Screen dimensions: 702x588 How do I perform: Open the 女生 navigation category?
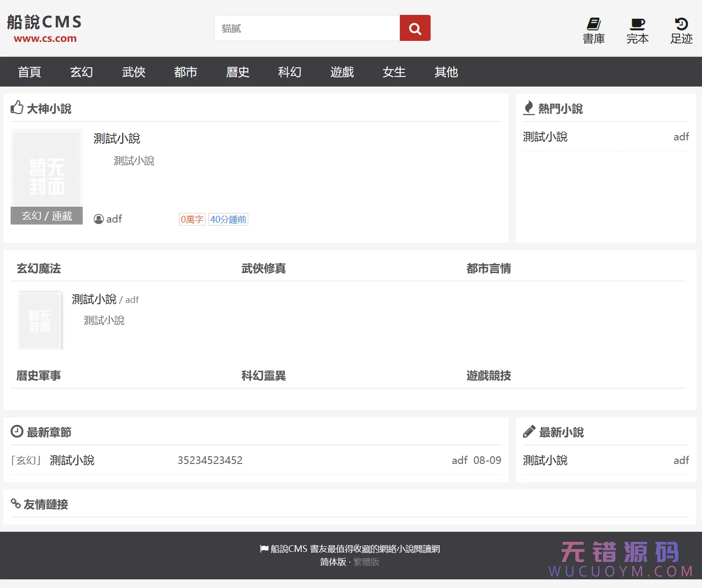(x=394, y=72)
